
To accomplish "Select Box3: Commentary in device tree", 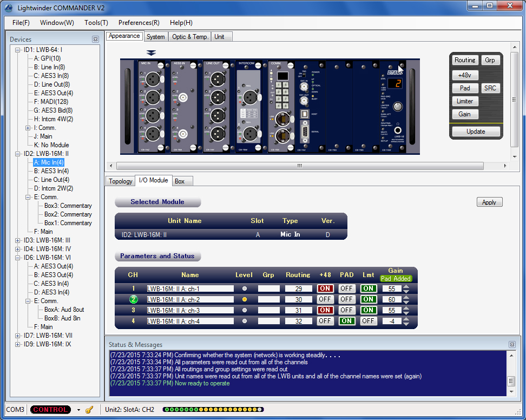I will tap(68, 206).
